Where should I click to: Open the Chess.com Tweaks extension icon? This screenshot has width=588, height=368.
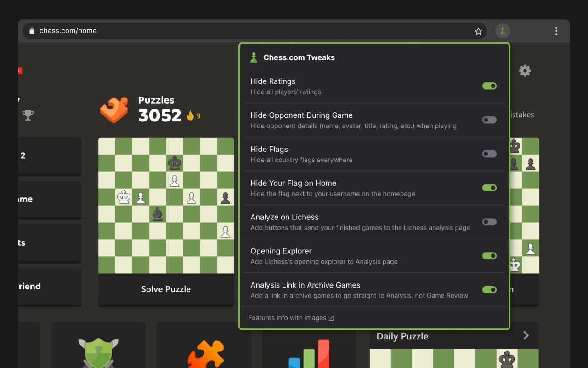(503, 31)
